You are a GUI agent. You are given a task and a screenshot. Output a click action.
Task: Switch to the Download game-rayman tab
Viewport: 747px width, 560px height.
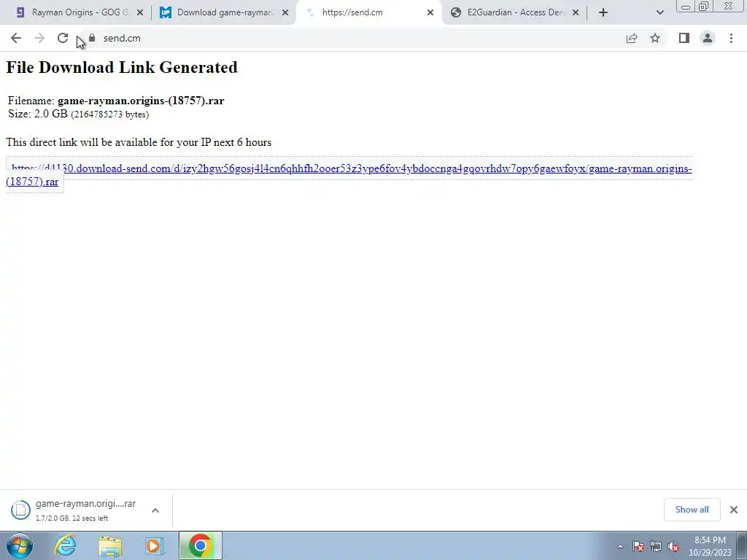tap(223, 12)
